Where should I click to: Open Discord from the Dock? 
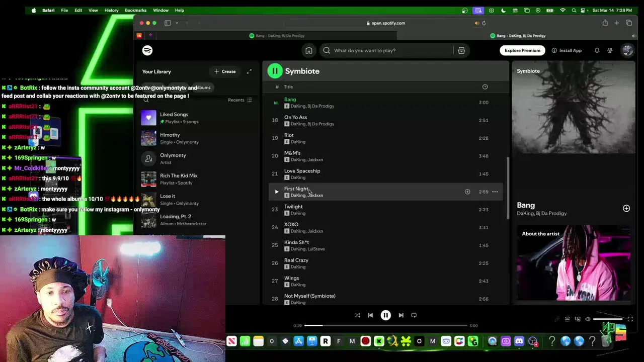click(x=519, y=341)
